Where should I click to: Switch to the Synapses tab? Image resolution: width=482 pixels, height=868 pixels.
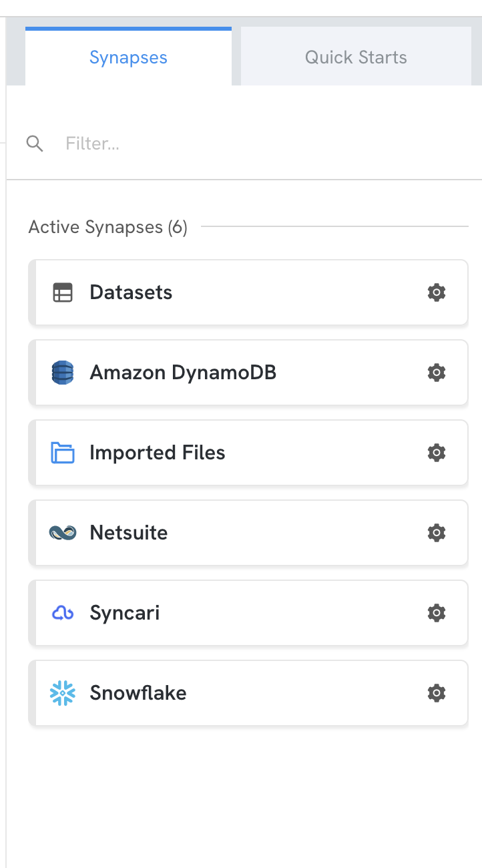[x=128, y=57]
